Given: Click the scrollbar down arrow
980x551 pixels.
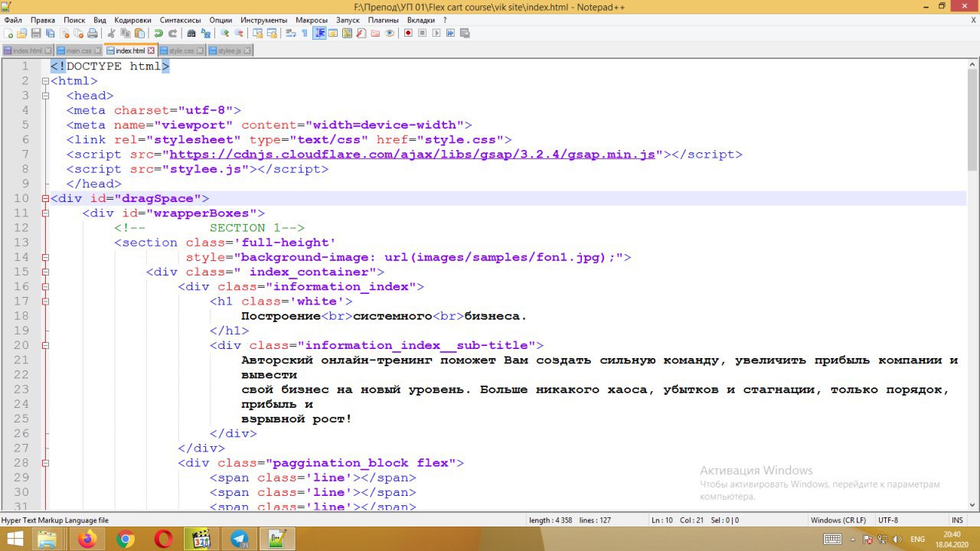Looking at the screenshot, I should tap(973, 504).
